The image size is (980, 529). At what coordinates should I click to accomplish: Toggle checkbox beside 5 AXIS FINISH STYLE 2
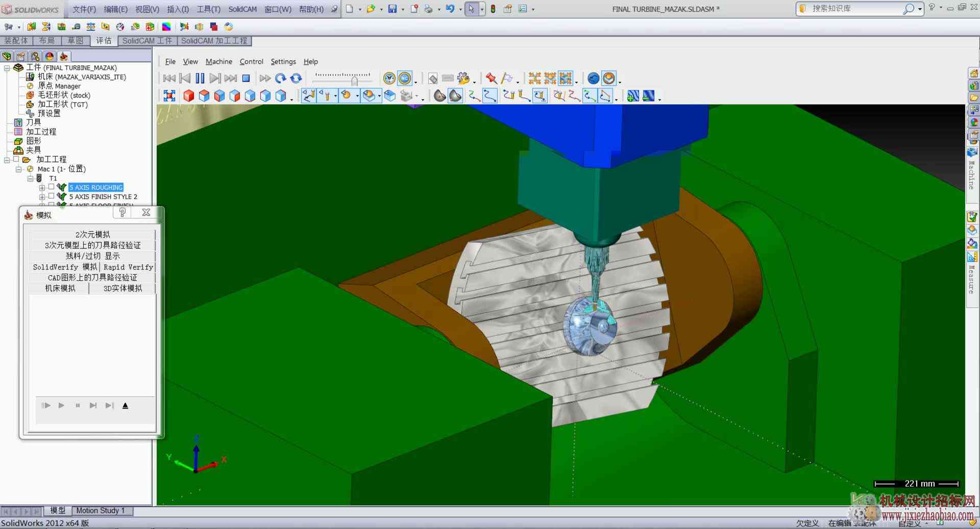51,196
